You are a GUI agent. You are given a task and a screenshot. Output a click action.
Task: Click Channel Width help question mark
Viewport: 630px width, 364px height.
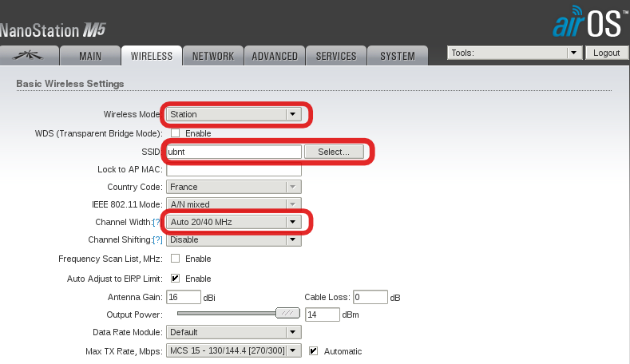point(157,222)
